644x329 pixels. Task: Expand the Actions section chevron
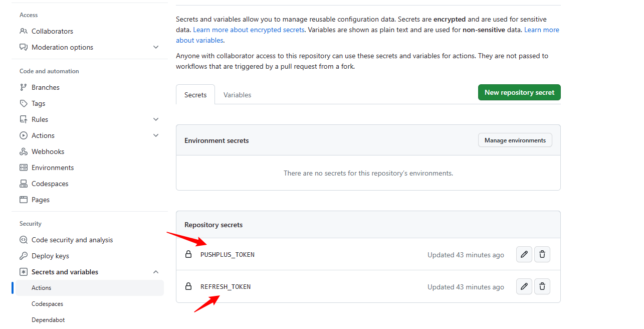[x=156, y=135]
